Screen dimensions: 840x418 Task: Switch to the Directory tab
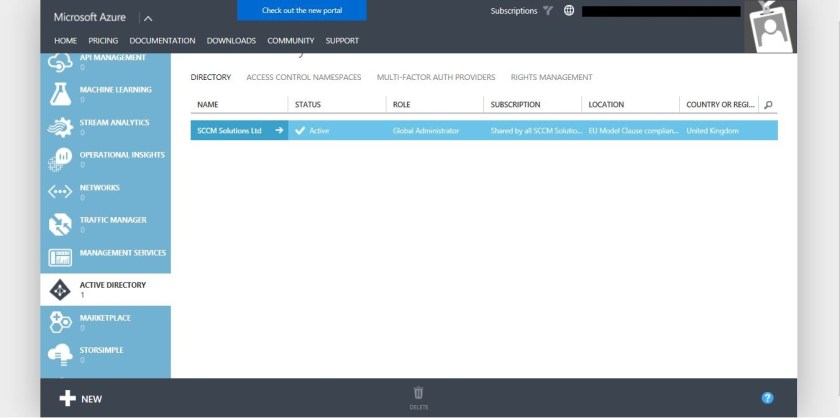click(x=211, y=77)
